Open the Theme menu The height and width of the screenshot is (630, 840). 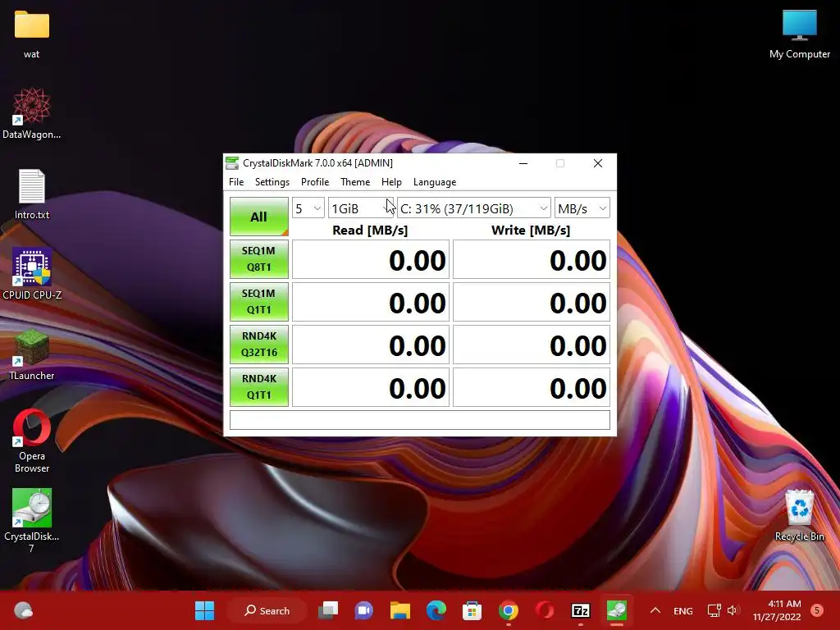[355, 182]
